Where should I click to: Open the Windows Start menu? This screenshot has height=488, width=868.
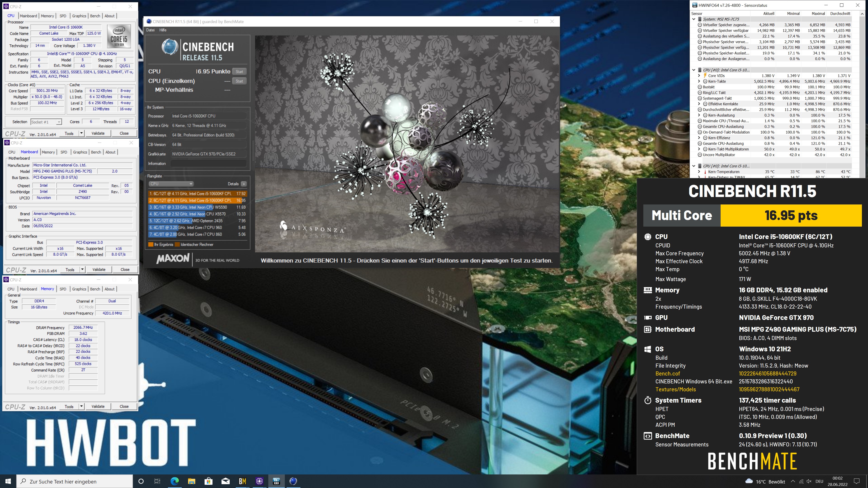(8, 481)
